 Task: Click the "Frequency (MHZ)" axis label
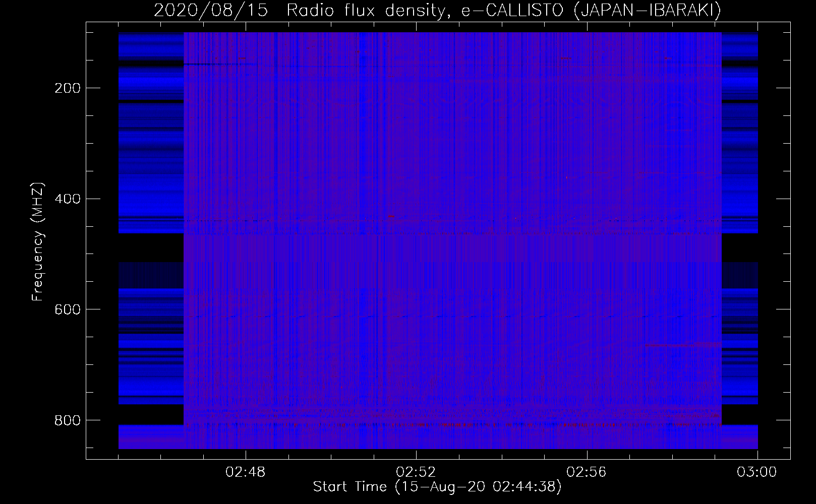(38, 242)
